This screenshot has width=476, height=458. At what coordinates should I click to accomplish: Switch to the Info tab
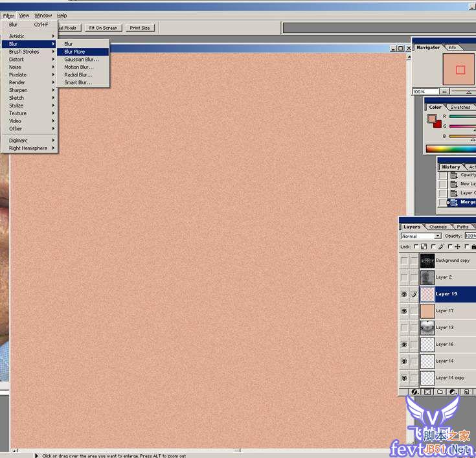pyautogui.click(x=452, y=47)
